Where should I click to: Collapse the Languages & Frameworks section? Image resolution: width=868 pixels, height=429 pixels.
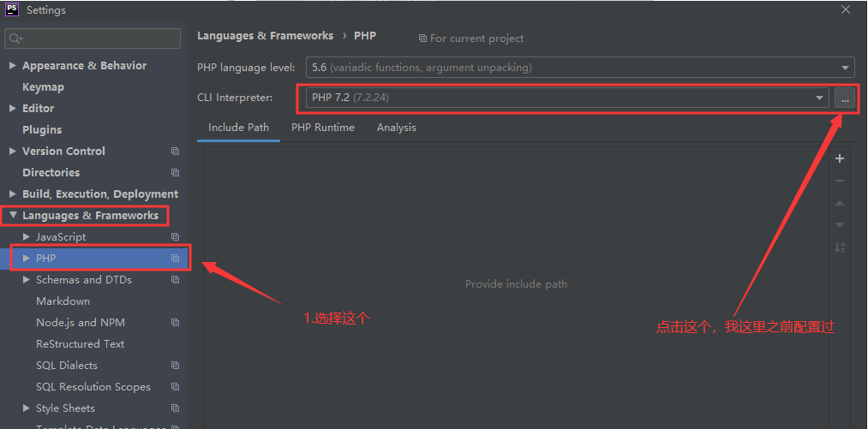13,215
